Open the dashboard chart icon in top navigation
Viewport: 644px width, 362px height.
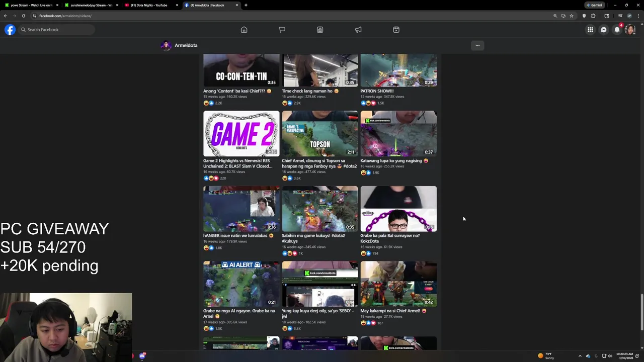coord(320,30)
